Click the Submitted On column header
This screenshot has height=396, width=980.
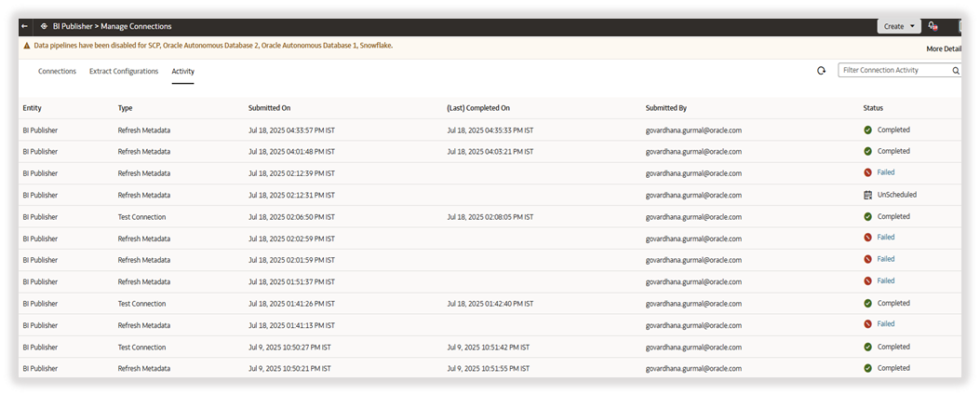[269, 108]
